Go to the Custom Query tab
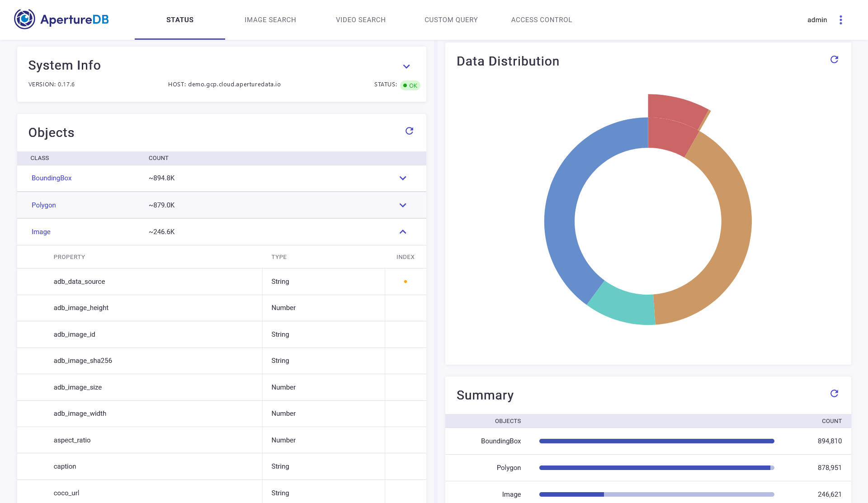This screenshot has width=868, height=503. tap(451, 20)
